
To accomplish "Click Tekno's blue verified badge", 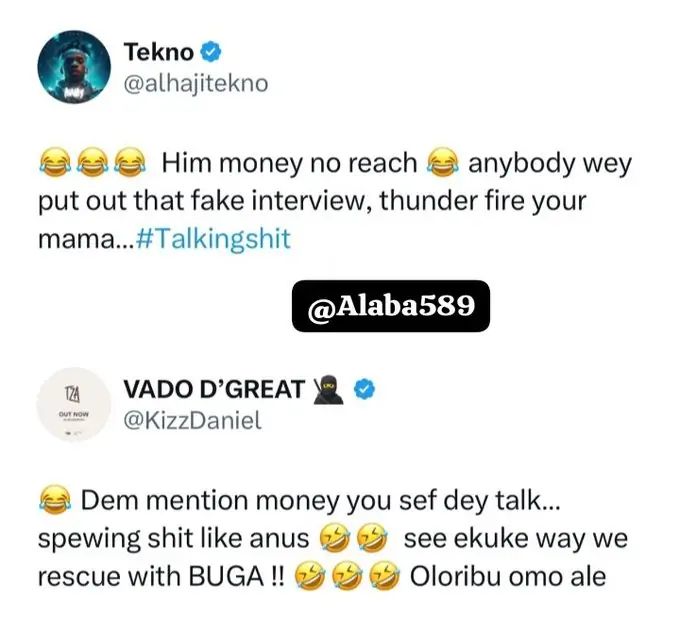I will point(211,52).
